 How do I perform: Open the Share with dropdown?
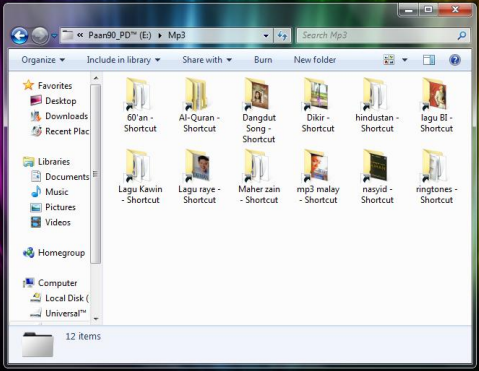(207, 60)
